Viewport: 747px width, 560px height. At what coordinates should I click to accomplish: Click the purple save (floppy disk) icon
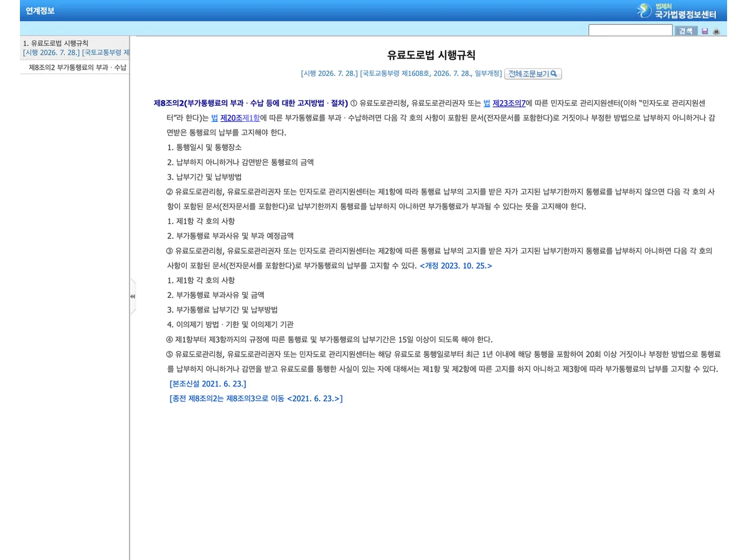(705, 31)
